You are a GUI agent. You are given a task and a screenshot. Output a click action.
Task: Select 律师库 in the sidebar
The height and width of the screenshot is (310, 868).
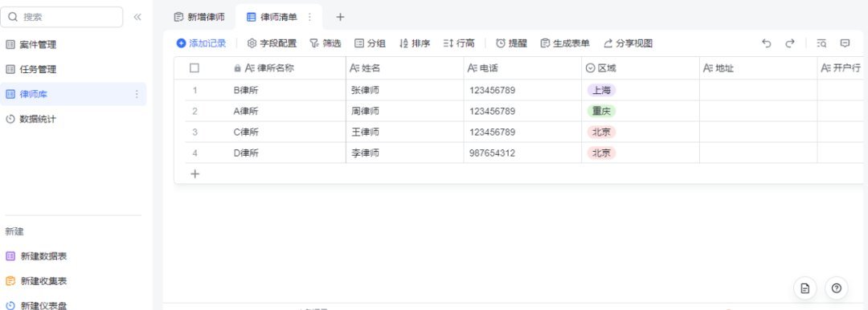coord(73,94)
